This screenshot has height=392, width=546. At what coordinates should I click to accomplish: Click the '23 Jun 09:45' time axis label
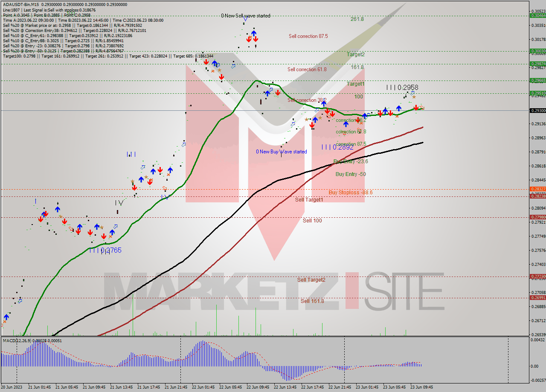[x=421, y=387]
